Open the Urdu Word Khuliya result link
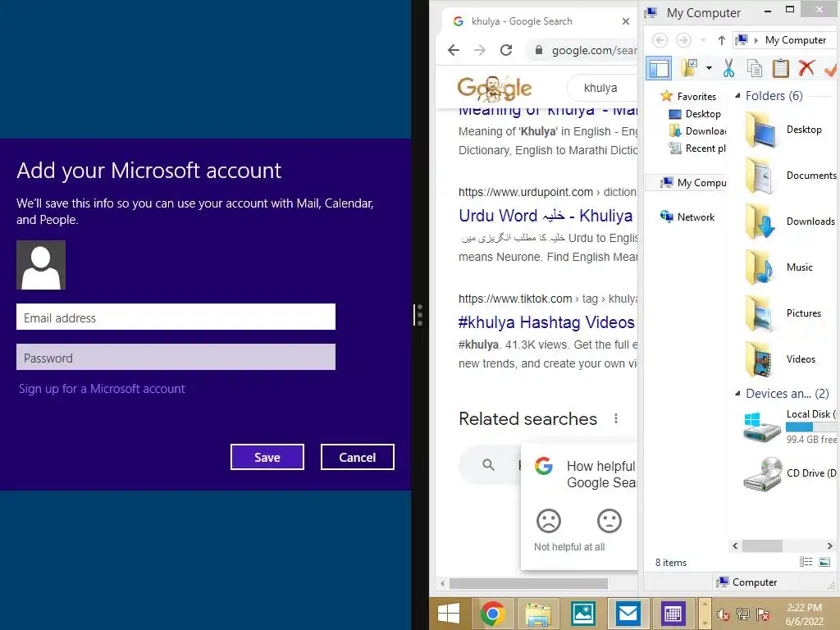Image resolution: width=840 pixels, height=630 pixels. [546, 216]
